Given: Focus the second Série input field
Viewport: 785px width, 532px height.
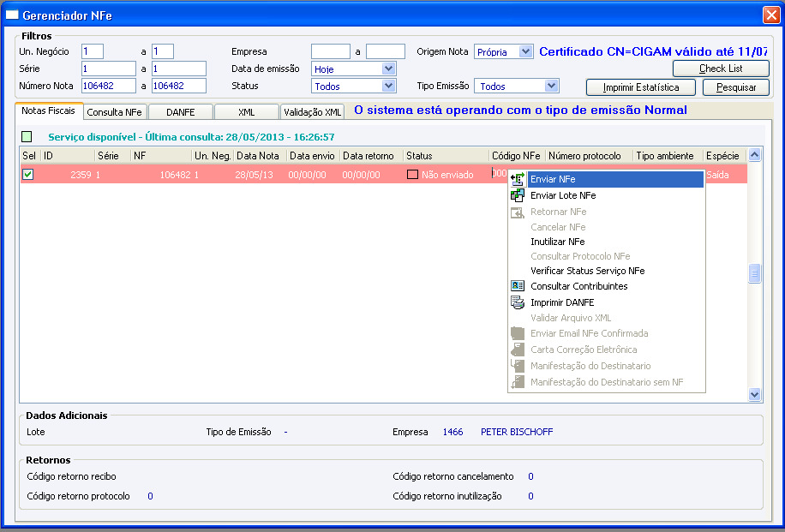Looking at the screenshot, I should tap(179, 69).
